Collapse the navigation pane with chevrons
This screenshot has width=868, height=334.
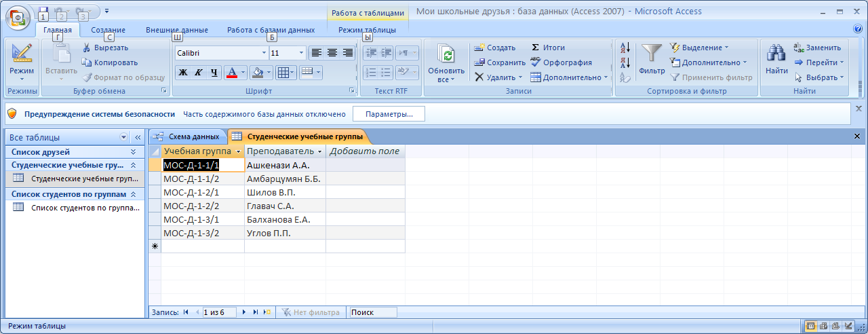tap(138, 137)
